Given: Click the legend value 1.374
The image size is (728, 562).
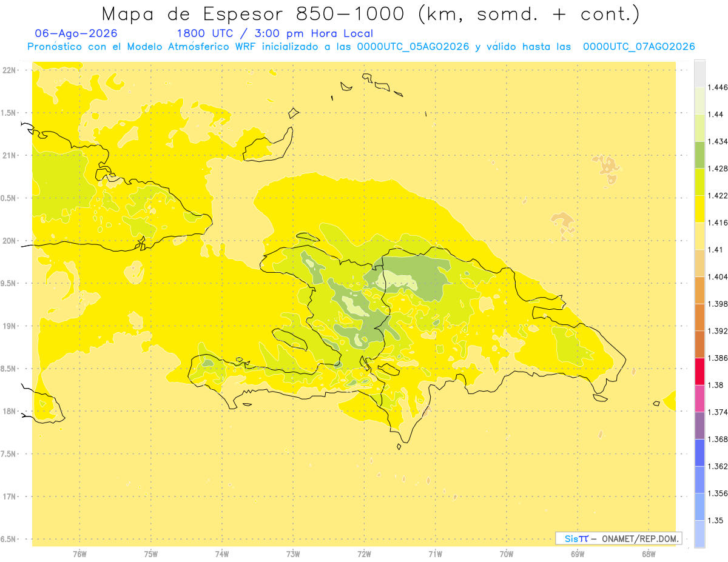Looking at the screenshot, I should (x=718, y=412).
